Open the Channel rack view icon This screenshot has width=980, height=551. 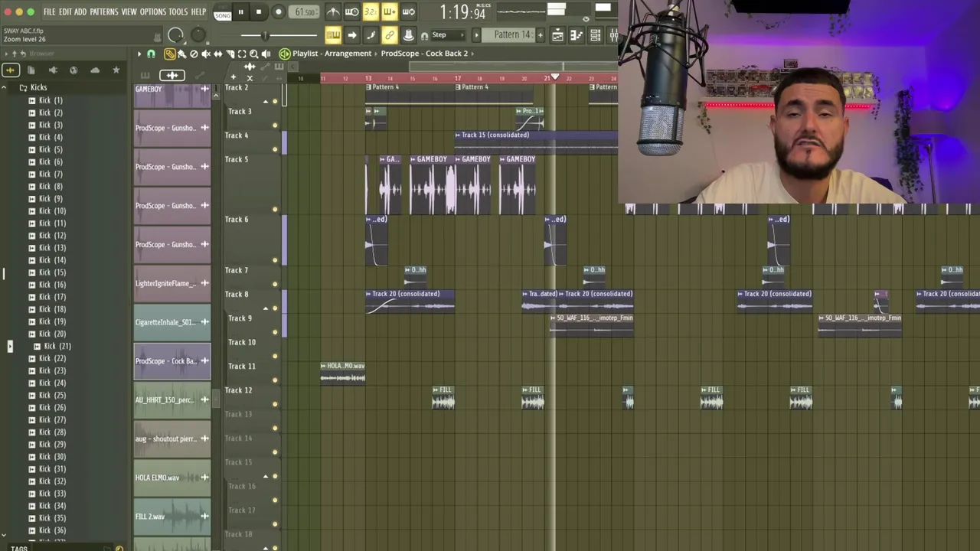pos(595,35)
